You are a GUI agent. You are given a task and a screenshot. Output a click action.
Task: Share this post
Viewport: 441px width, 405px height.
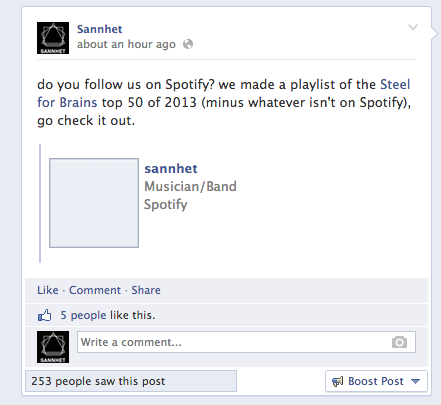pyautogui.click(x=146, y=290)
